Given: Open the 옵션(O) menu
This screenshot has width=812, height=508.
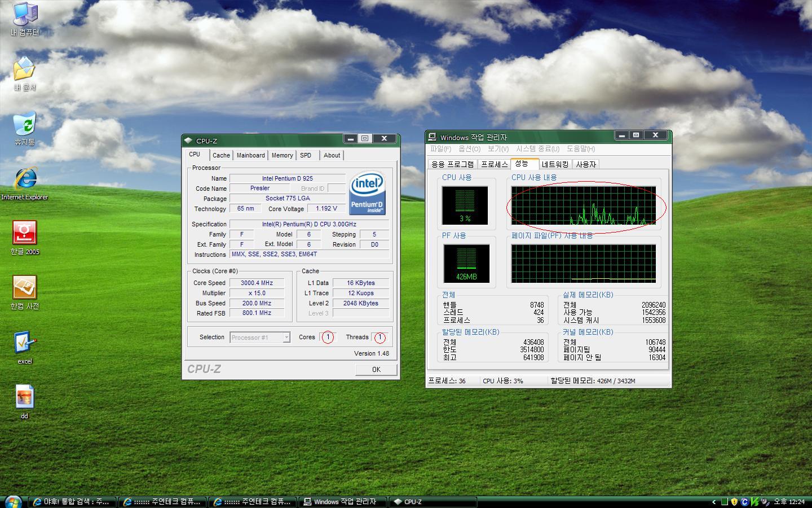Looking at the screenshot, I should tap(469, 149).
